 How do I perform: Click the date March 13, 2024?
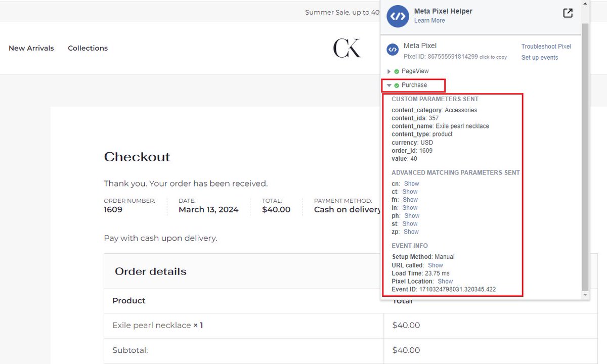[x=208, y=210]
